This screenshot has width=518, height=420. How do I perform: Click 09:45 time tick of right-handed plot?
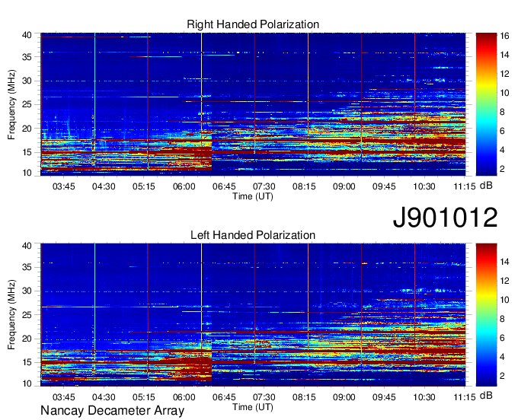coord(384,186)
